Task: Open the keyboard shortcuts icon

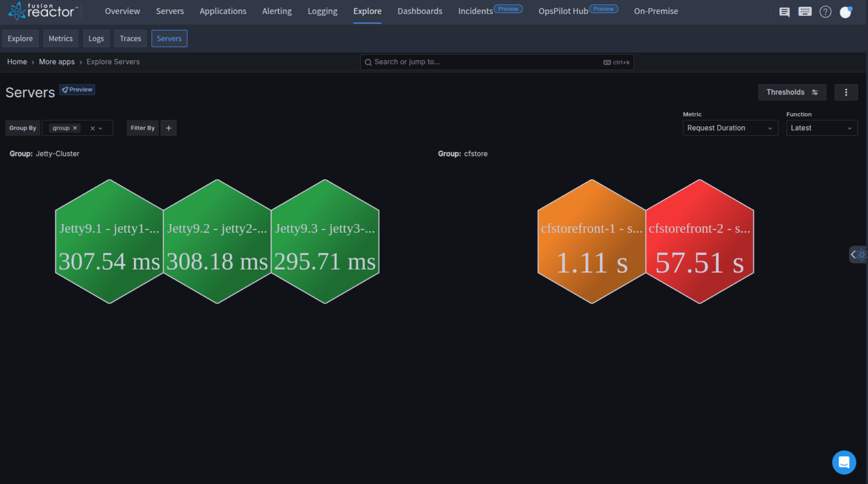Action: (805, 11)
